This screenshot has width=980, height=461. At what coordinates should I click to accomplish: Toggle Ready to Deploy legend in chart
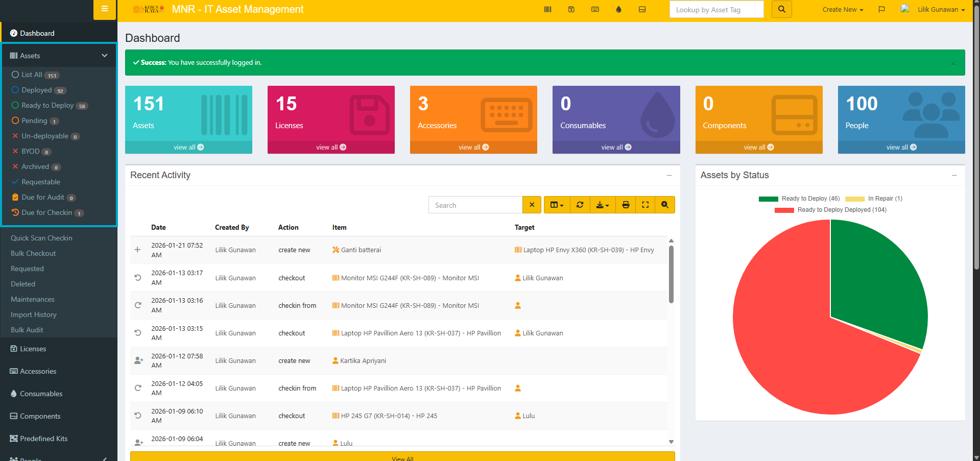(x=799, y=199)
